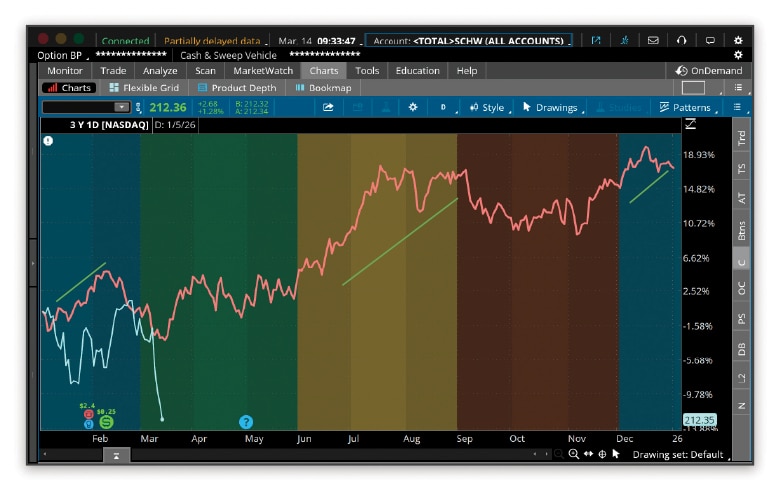
Task: Switch to the Monitor tab
Action: pyautogui.click(x=65, y=71)
